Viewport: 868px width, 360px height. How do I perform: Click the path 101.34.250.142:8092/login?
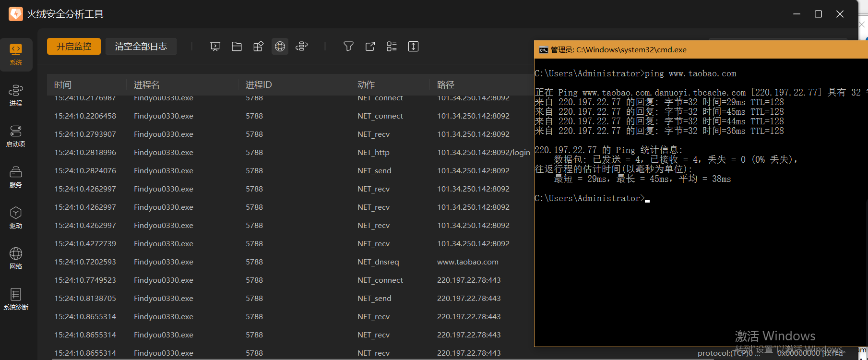point(484,153)
